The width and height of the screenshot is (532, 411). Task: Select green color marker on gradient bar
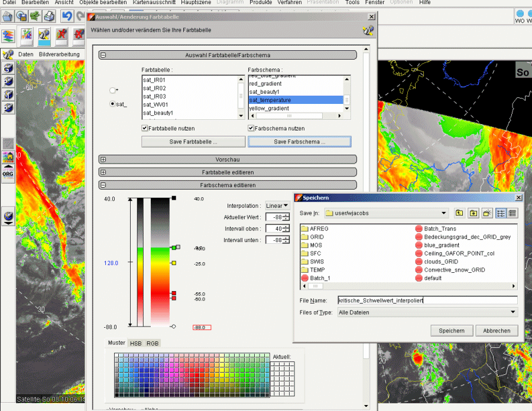tap(174, 247)
